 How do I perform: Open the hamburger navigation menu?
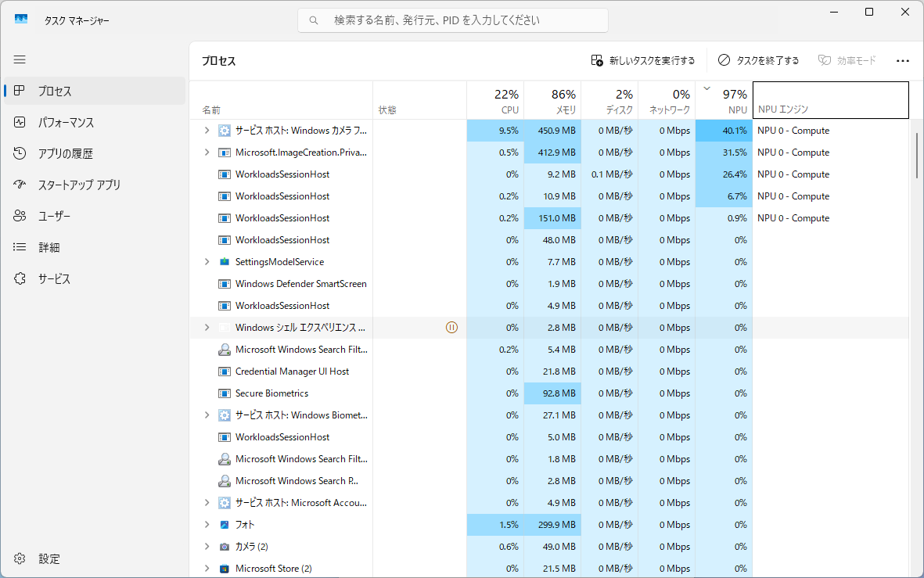(x=20, y=59)
